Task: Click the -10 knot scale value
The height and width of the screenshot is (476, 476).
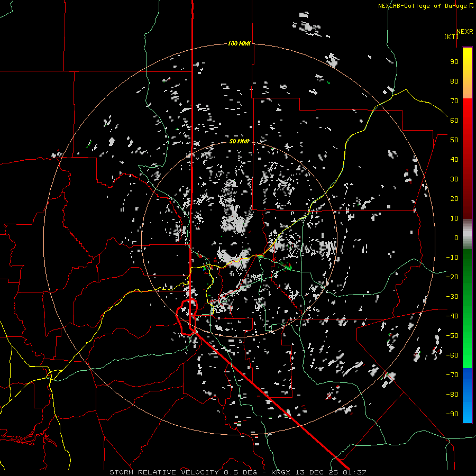Action: 452,258
